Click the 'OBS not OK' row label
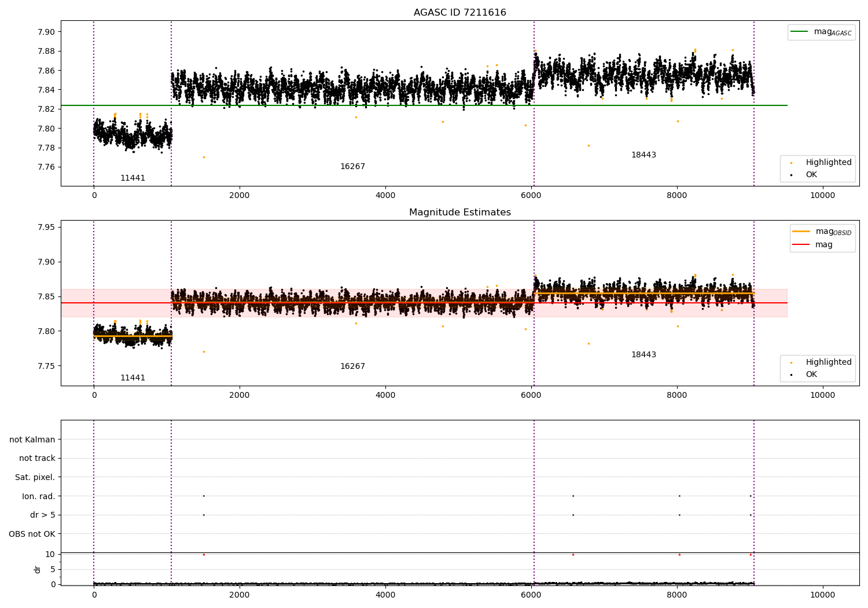Screen dimensions: 868x608 [x=32, y=534]
